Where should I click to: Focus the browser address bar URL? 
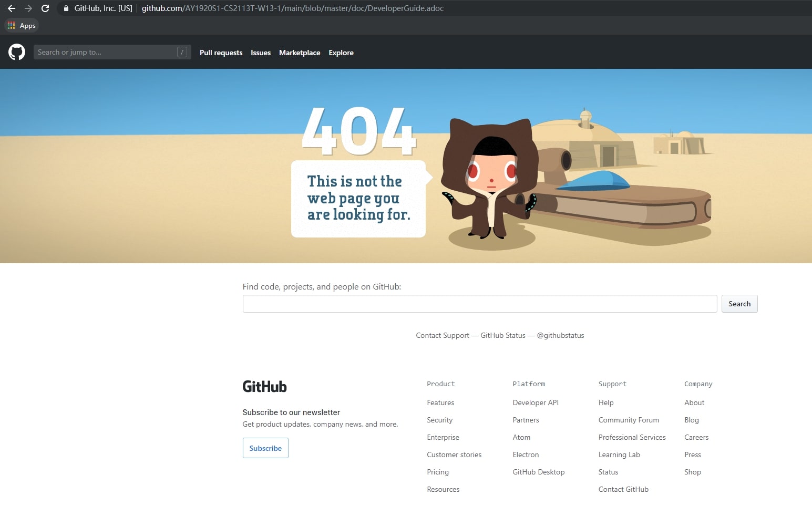[x=292, y=8]
